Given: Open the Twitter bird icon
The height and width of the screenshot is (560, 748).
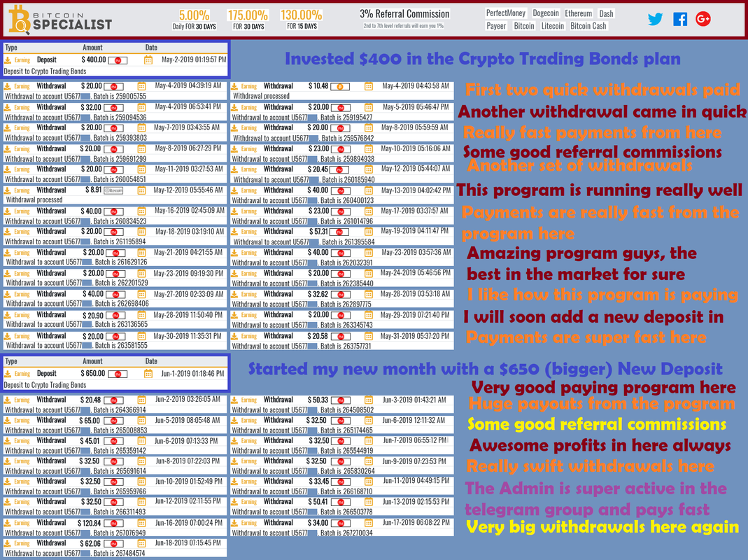Looking at the screenshot, I should point(655,19).
